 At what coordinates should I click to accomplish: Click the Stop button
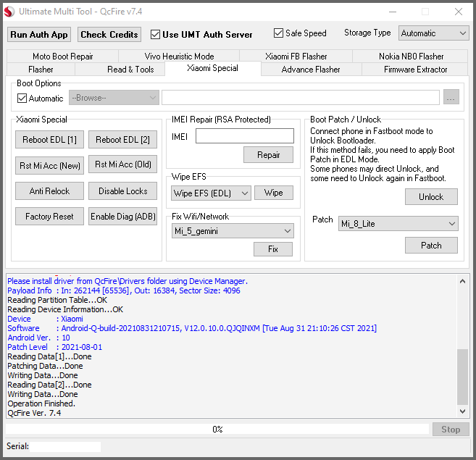[x=451, y=430]
